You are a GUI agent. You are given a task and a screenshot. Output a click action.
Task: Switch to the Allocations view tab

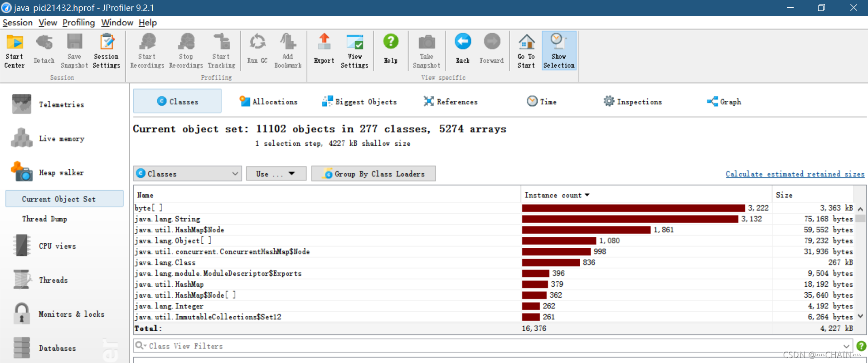click(268, 102)
